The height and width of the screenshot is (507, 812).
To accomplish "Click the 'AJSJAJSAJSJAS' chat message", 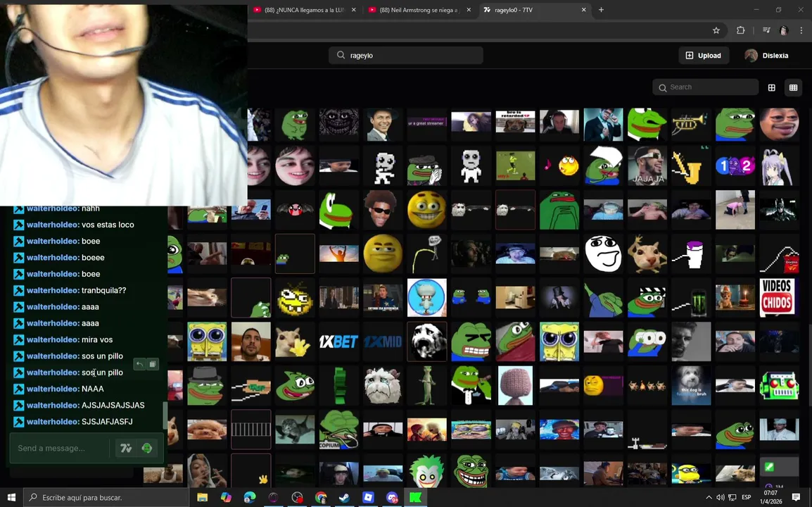I will [113, 405].
